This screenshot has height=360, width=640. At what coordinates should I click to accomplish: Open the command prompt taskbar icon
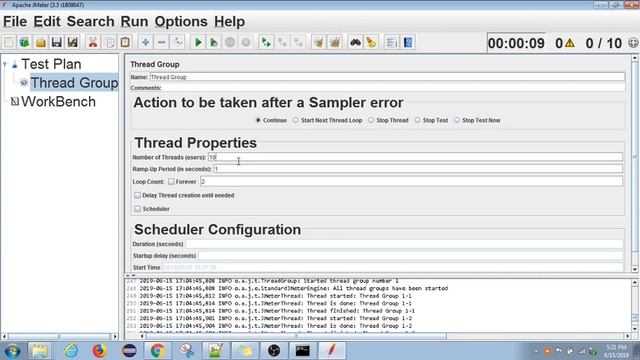[302, 351]
